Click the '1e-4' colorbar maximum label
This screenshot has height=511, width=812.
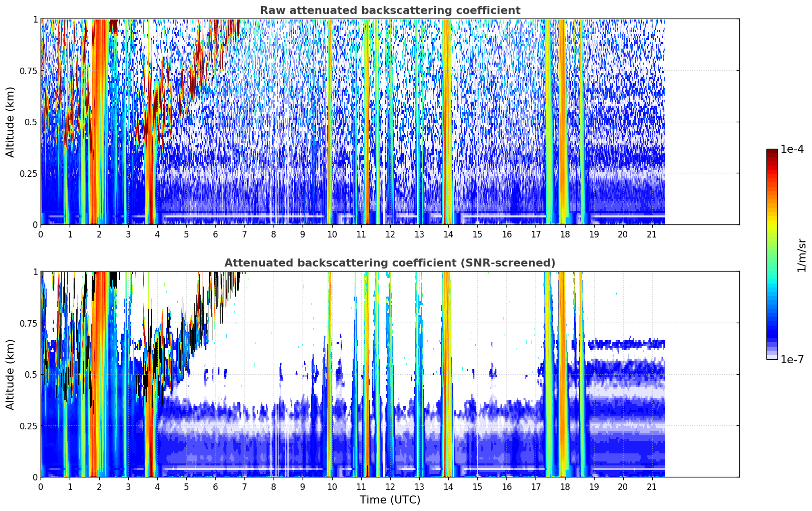pos(792,149)
